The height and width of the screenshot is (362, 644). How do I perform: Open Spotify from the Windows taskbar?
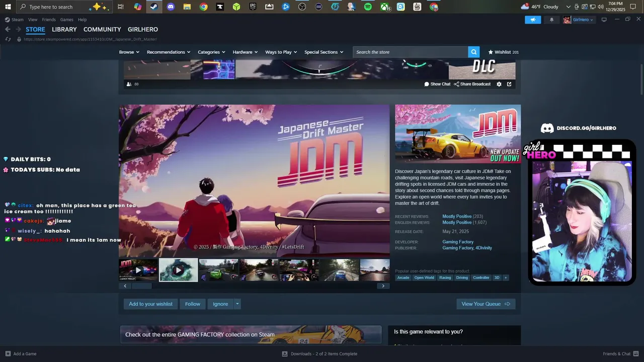pyautogui.click(x=368, y=7)
